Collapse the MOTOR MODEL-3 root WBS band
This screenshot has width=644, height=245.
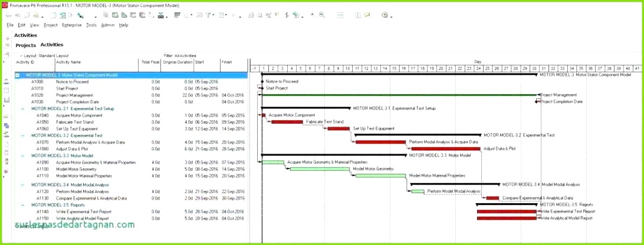(x=18, y=75)
